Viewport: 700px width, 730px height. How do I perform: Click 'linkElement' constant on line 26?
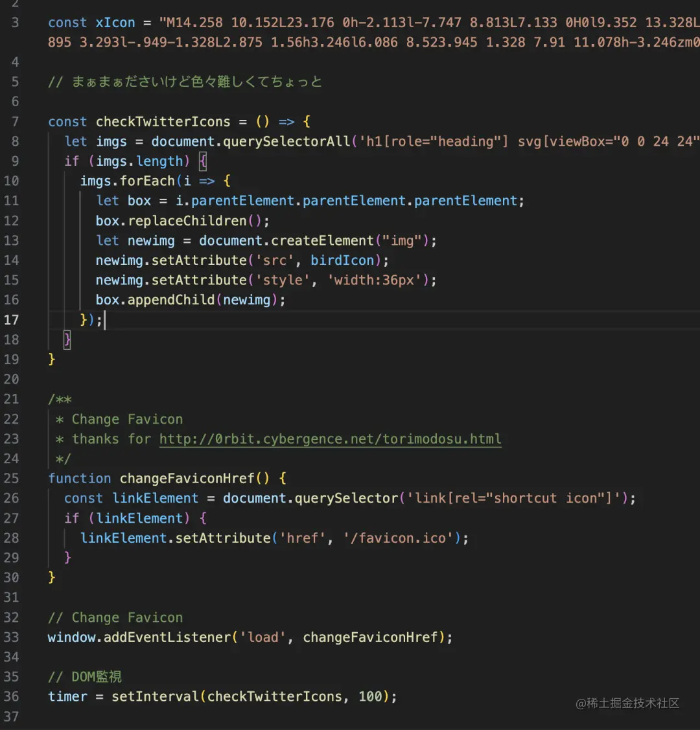(x=155, y=498)
